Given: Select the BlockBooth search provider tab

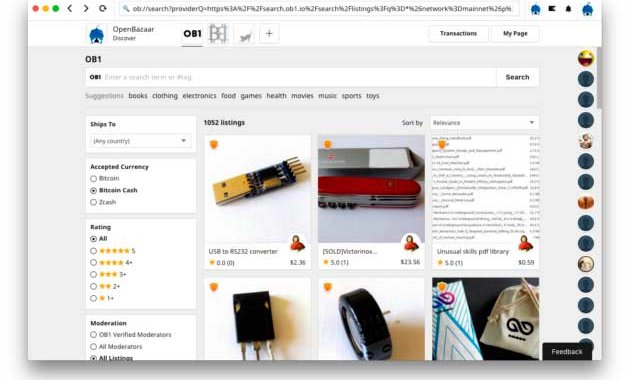Looking at the screenshot, I should [218, 34].
